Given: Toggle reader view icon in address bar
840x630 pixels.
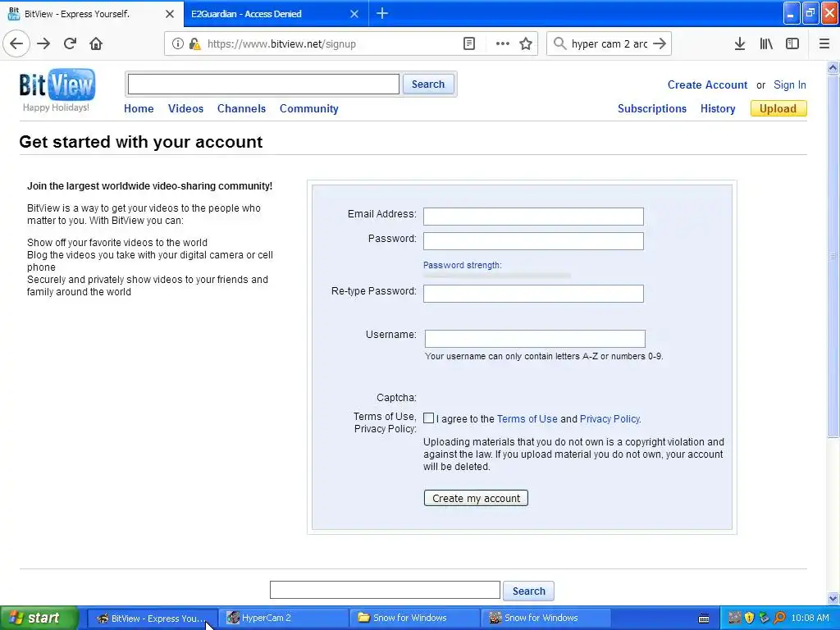Looking at the screenshot, I should [468, 43].
